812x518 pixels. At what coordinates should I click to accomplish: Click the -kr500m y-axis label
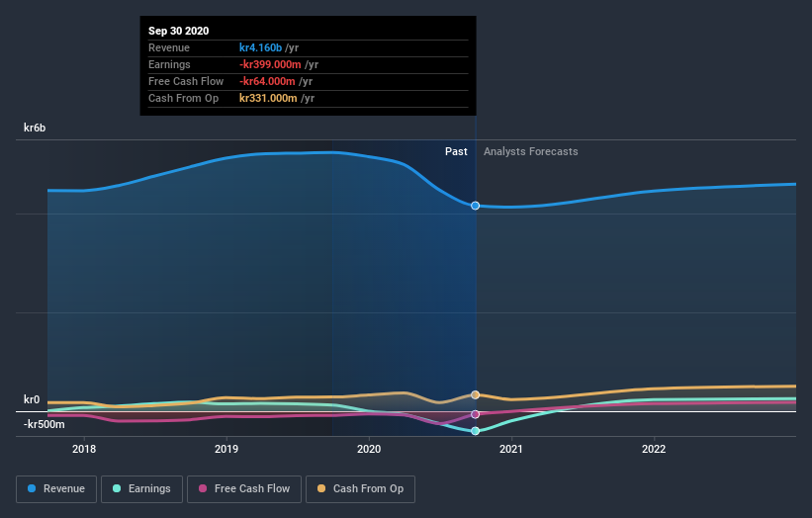coord(45,424)
